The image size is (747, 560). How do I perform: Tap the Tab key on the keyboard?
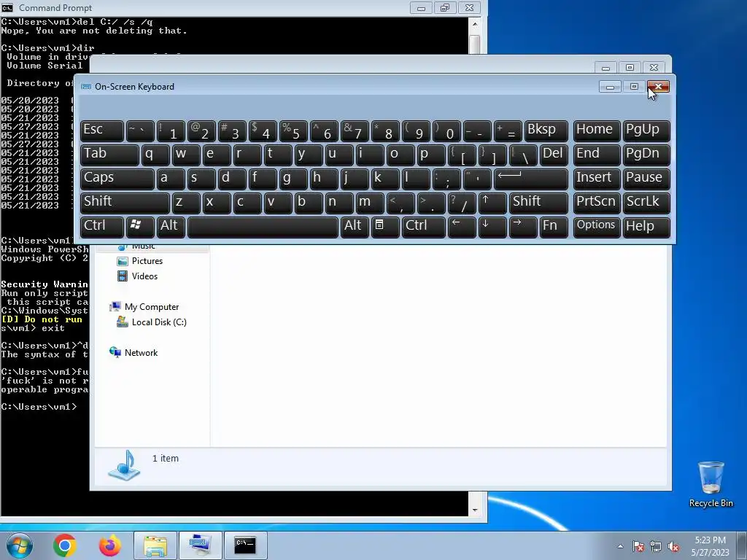click(x=109, y=155)
